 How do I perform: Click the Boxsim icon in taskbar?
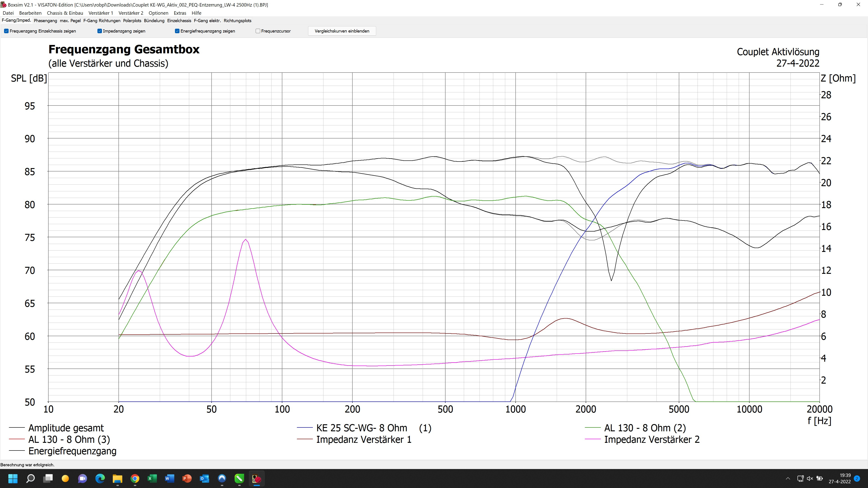(x=256, y=479)
